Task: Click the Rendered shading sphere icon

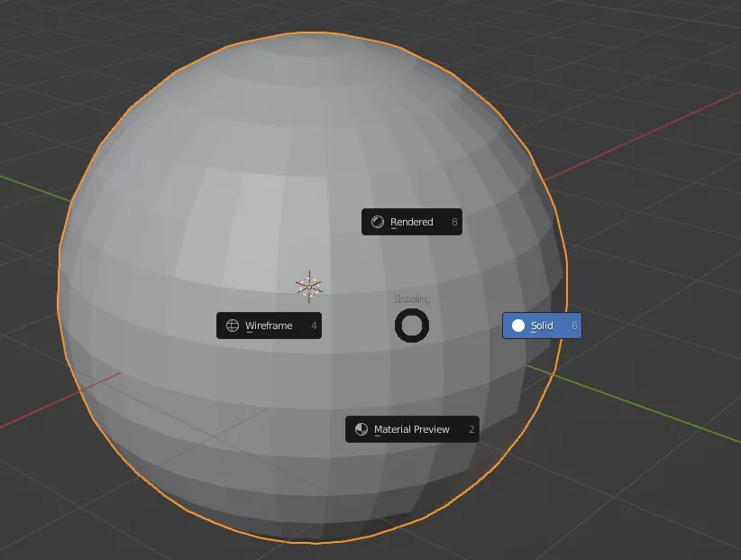Action: [x=377, y=222]
